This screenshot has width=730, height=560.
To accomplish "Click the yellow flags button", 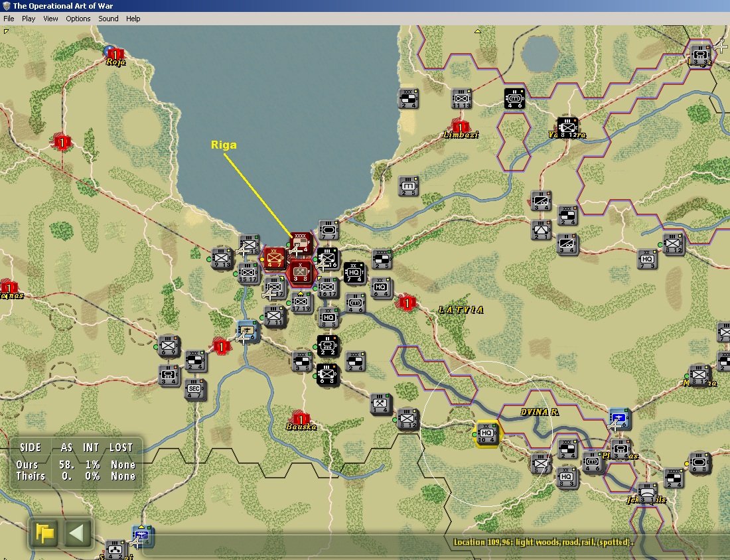I will click(45, 533).
